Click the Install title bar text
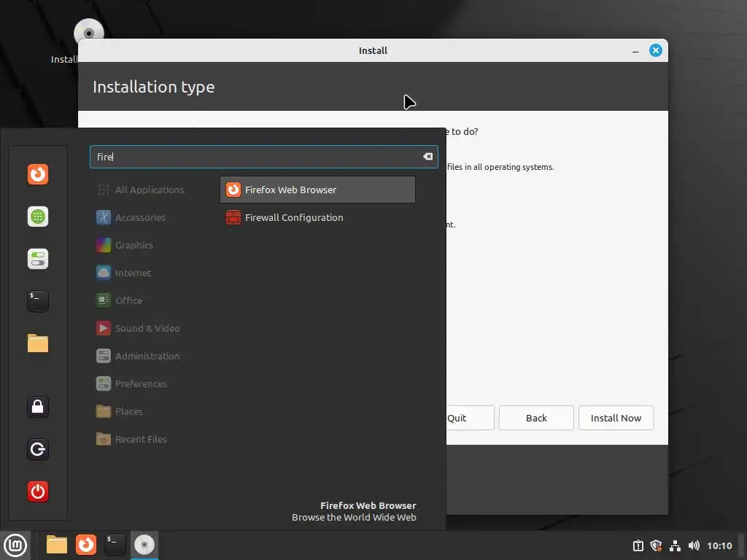The image size is (747, 560). pyautogui.click(x=373, y=50)
